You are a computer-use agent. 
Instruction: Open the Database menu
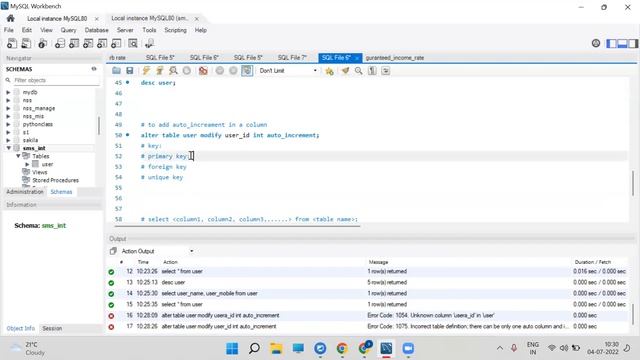click(x=96, y=30)
